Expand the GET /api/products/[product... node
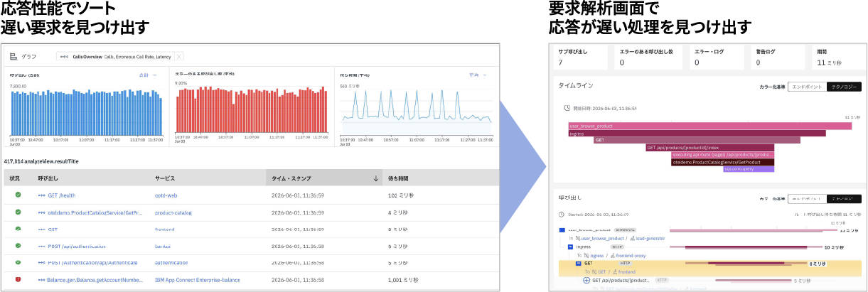This screenshot has height=292, width=868. tap(586, 280)
